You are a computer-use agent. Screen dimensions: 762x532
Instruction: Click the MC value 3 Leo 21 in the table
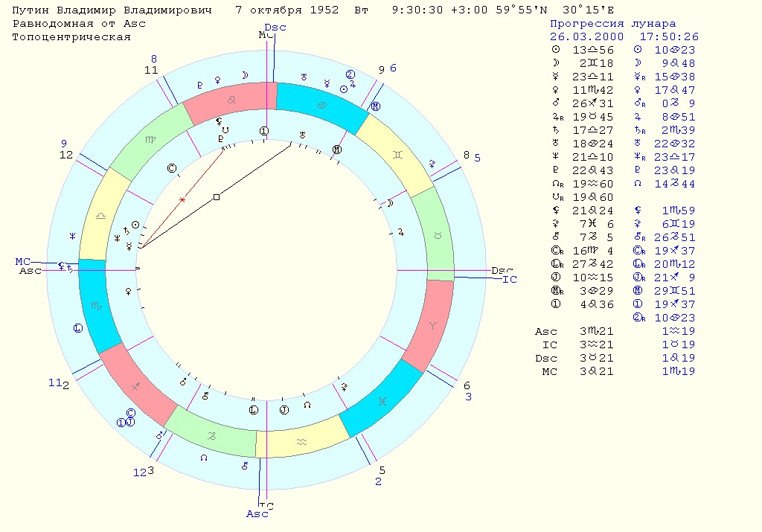click(596, 372)
